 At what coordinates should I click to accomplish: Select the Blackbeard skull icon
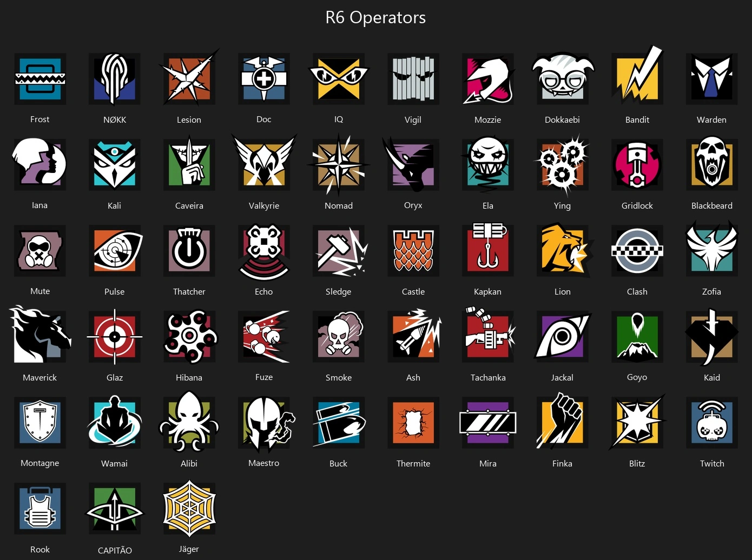click(712, 164)
